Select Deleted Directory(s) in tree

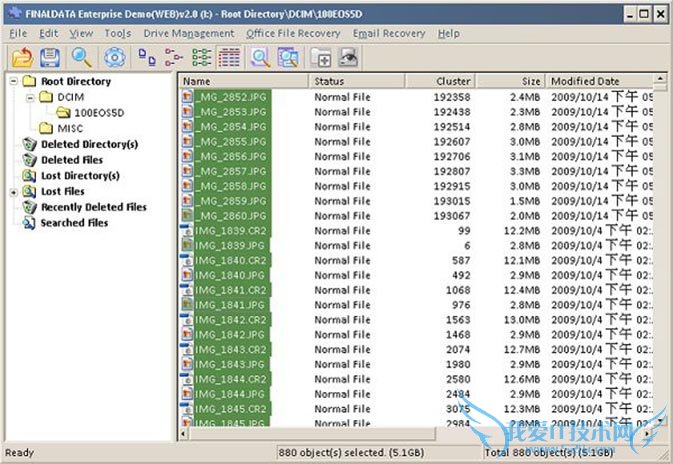pyautogui.click(x=89, y=144)
